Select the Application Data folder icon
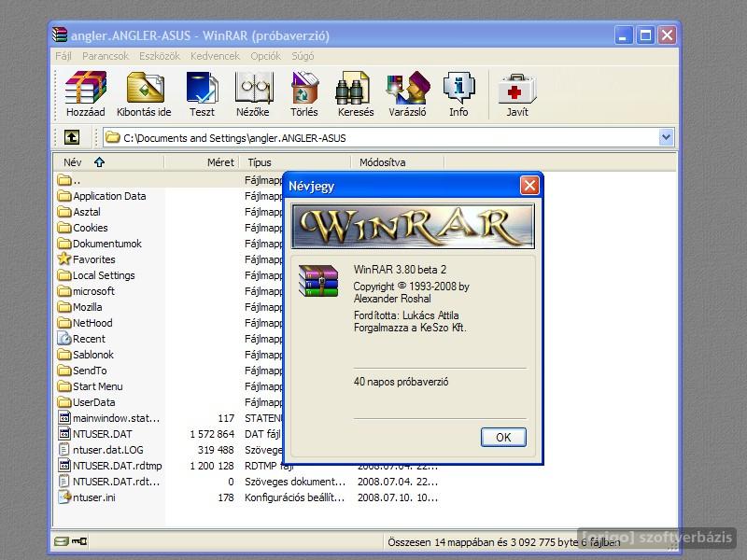The width and height of the screenshot is (747, 560). [x=64, y=196]
